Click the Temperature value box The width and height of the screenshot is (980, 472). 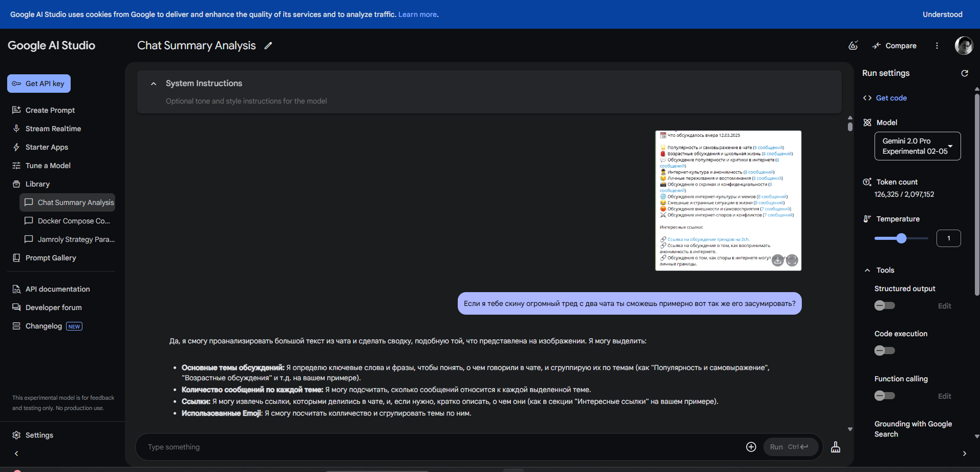[948, 238]
